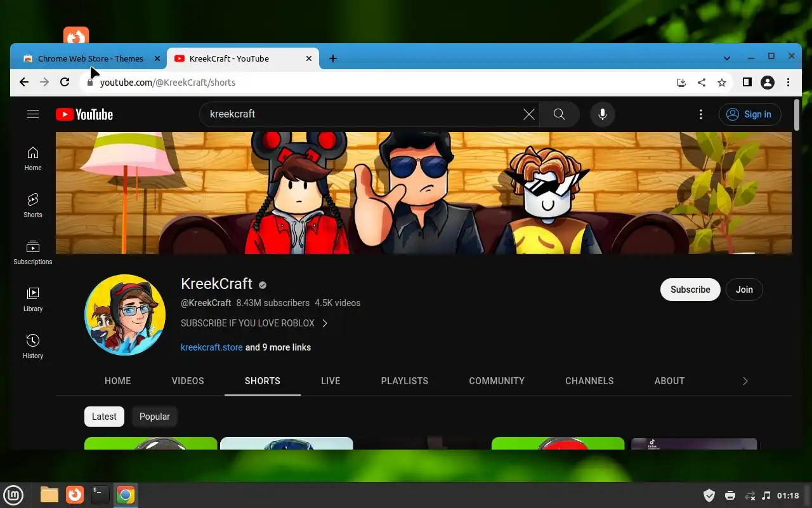Close the KreekCraft YouTube tab
The height and width of the screenshot is (508, 812).
click(x=309, y=58)
